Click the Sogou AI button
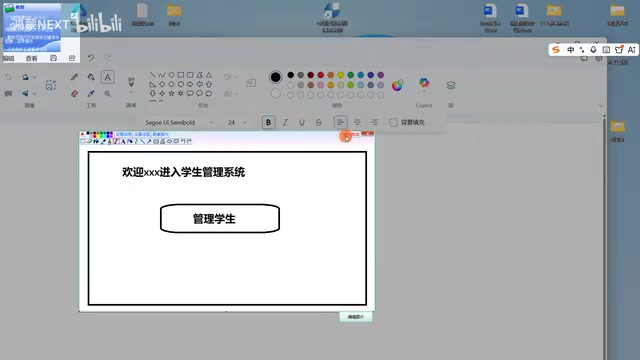This screenshot has width=640, height=360. point(631,49)
